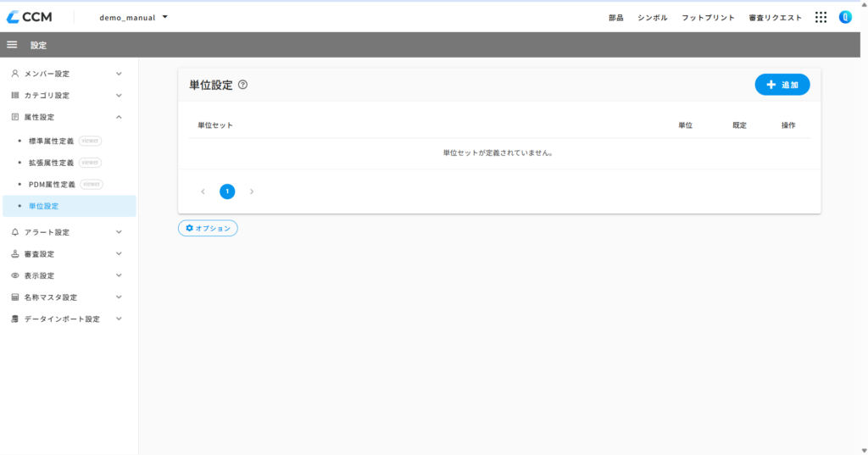This screenshot has width=868, height=455.
Task: Go to next page arrow
Action: 251,191
